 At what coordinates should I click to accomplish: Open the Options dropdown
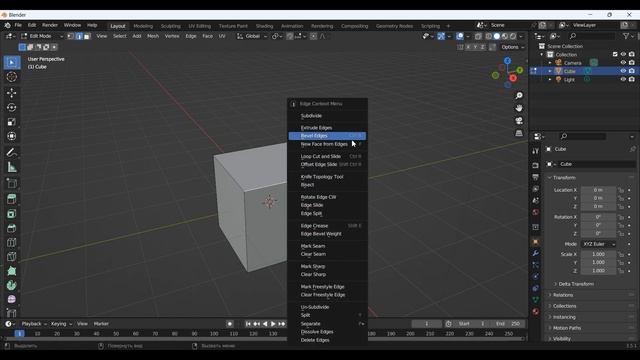pyautogui.click(x=513, y=47)
